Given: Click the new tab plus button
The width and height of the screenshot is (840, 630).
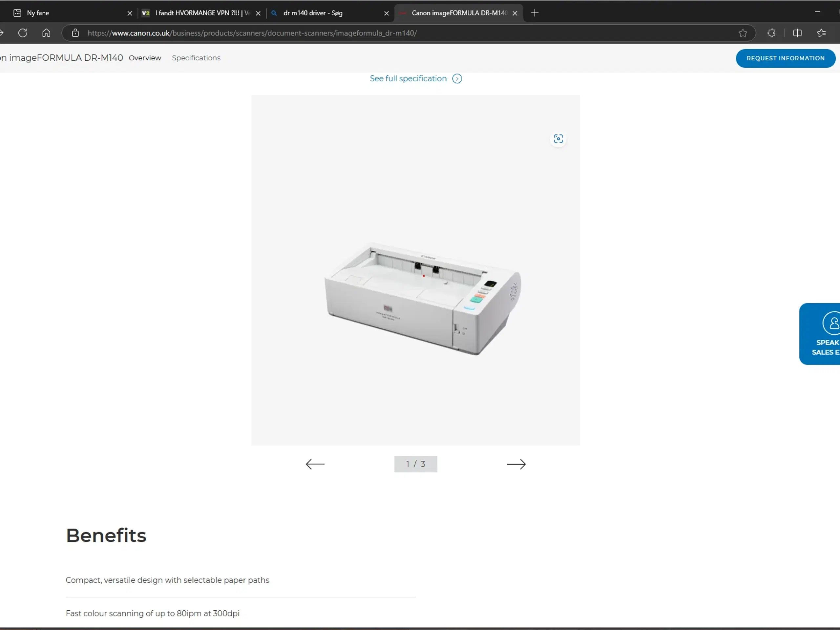Looking at the screenshot, I should (x=535, y=12).
